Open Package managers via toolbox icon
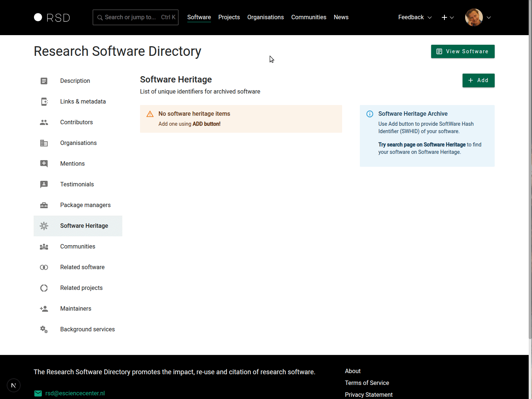532x399 pixels. click(x=44, y=205)
